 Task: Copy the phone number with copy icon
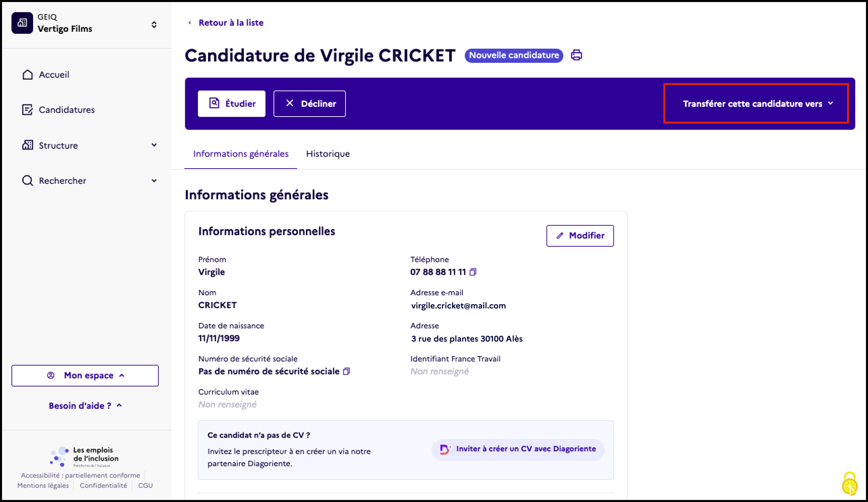coord(473,272)
